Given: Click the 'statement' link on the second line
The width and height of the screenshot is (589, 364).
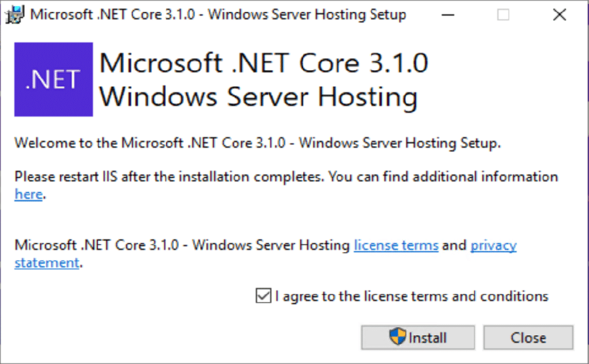Looking at the screenshot, I should (47, 262).
